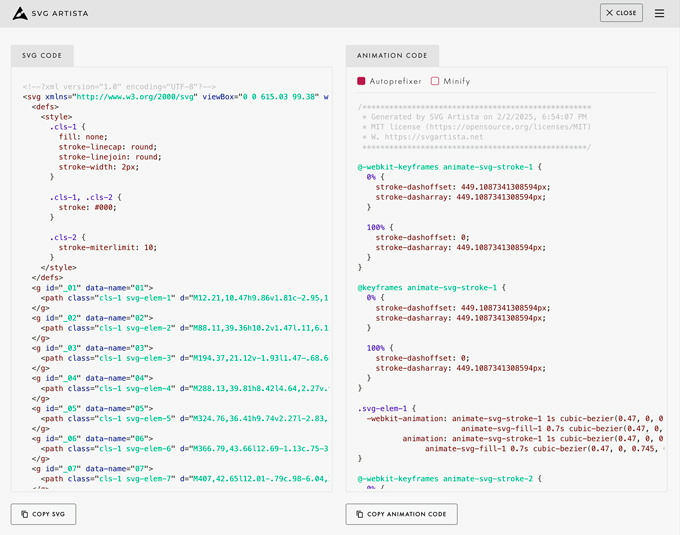Click the 'stroke-linejoin: round;' line
This screenshot has height=535, width=680.
coord(110,157)
